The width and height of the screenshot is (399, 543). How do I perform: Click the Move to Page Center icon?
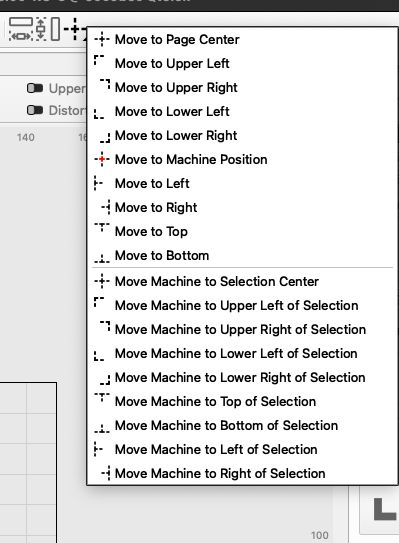[102, 39]
